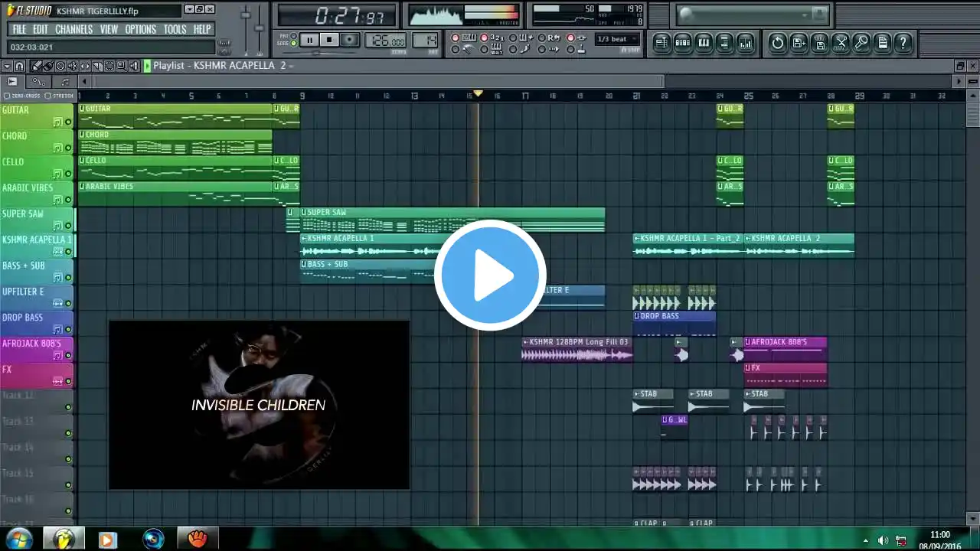The image size is (980, 551).
Task: Open the VIEW menu
Action: pos(109,30)
